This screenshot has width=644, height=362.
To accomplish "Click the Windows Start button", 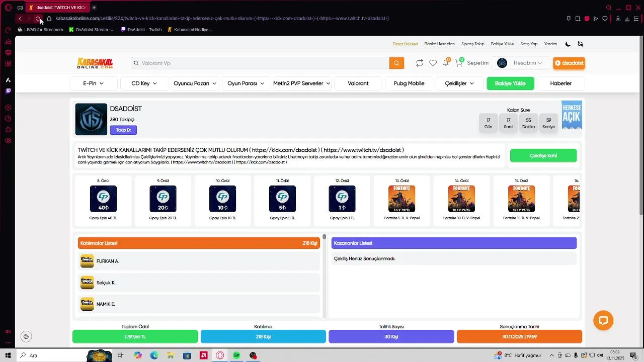I will click(x=8, y=355).
